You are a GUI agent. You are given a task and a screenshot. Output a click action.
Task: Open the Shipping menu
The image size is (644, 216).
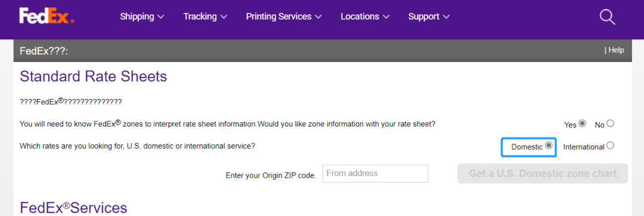pyautogui.click(x=142, y=17)
